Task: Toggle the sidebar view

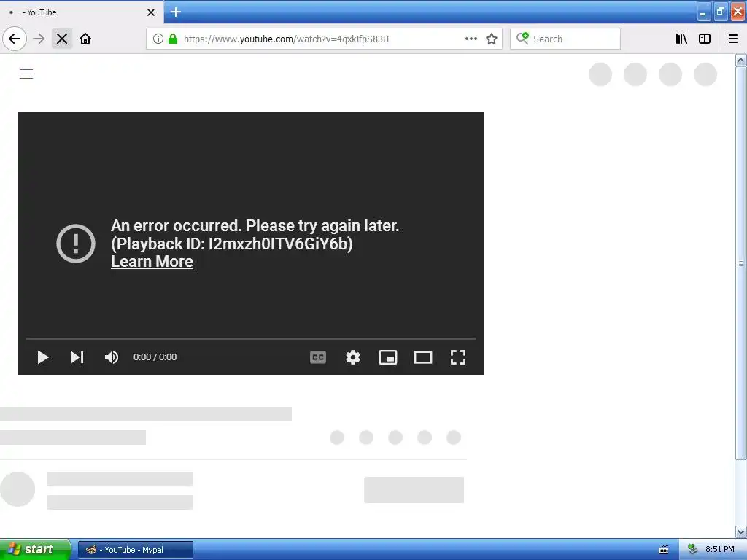Action: coord(705,39)
